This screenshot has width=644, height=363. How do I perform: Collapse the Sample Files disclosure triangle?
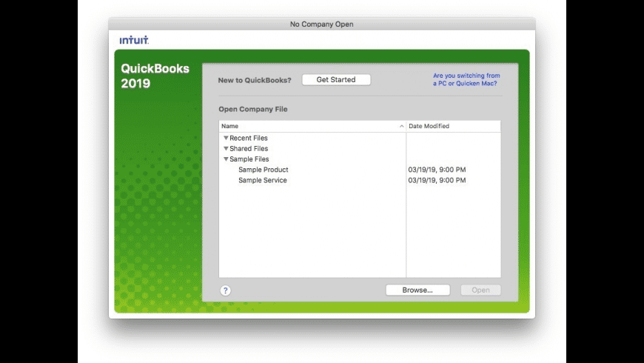click(x=226, y=159)
